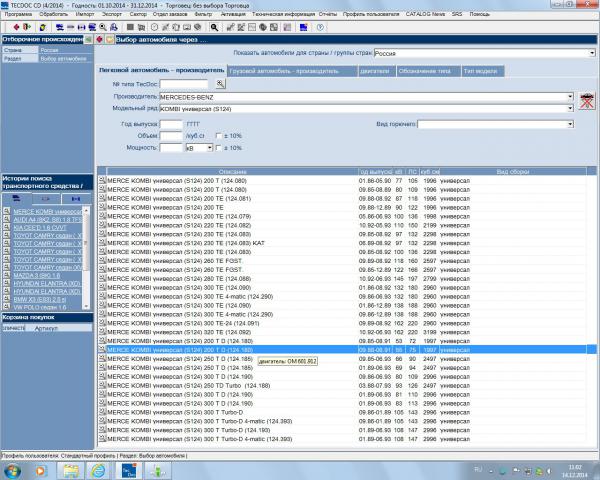Open the VW POLO седан 1.6 history link
600x480 pixels.
tap(40, 307)
